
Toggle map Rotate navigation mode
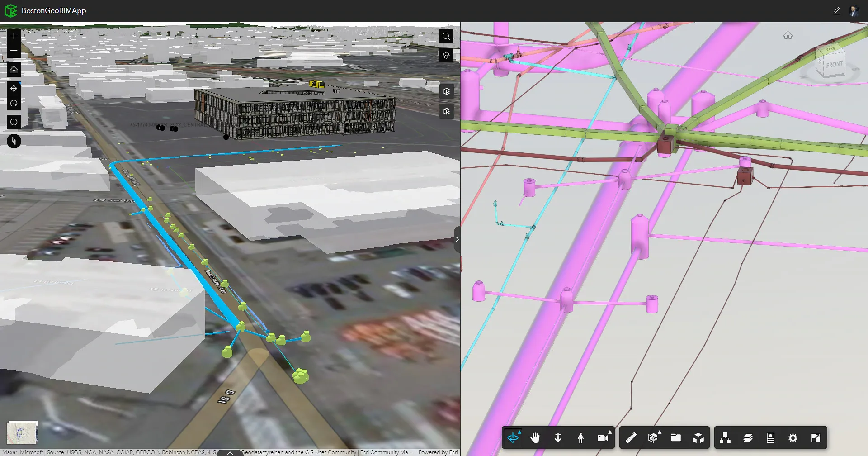(x=14, y=104)
